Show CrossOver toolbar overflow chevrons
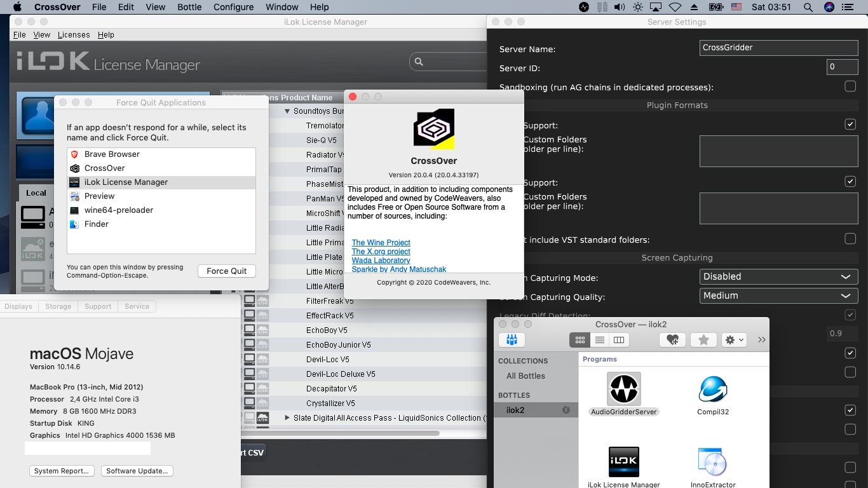Screen dimensions: 868x488 tap(762, 340)
